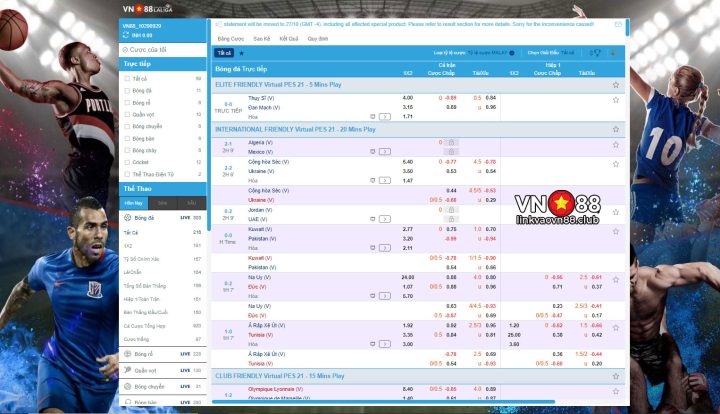Image resolution: width=720 pixels, height=414 pixels.
Task: Open the Chọn Giải Đấu league selector
Action: point(551,53)
